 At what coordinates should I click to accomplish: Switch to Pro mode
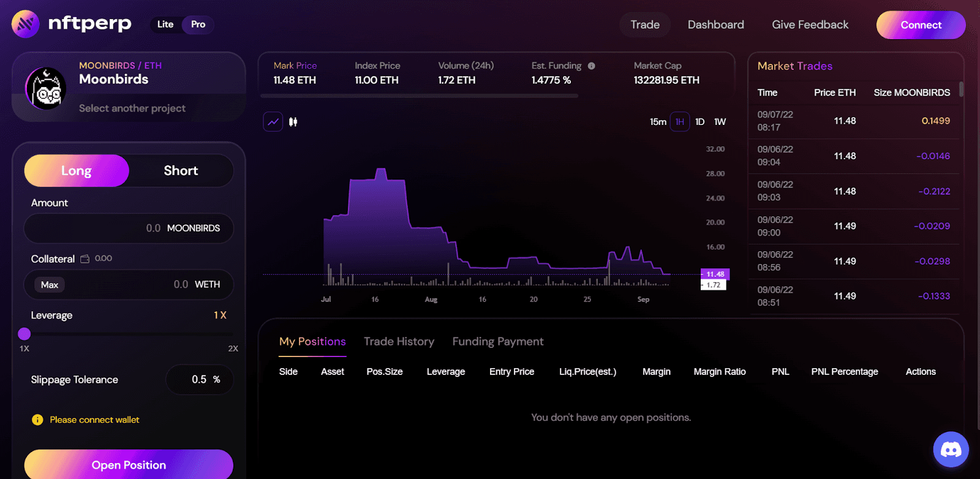coord(198,25)
